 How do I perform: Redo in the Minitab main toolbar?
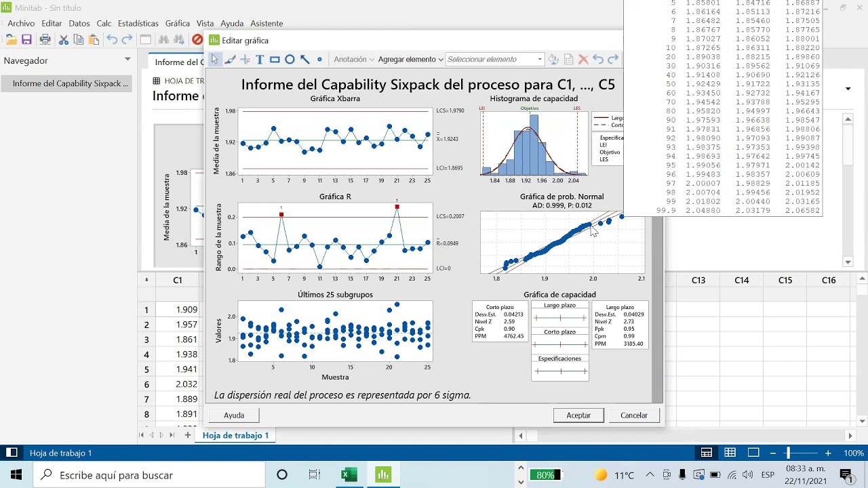pos(127,40)
